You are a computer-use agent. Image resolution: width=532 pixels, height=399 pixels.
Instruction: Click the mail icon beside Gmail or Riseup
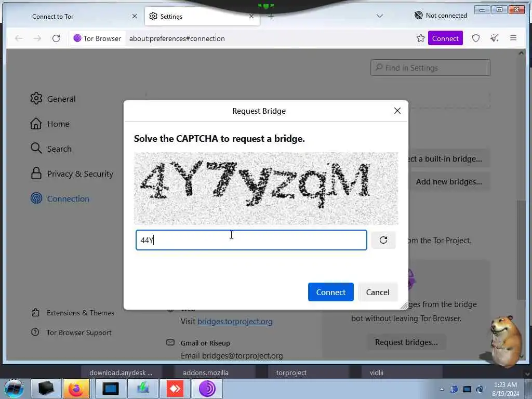[x=170, y=343]
